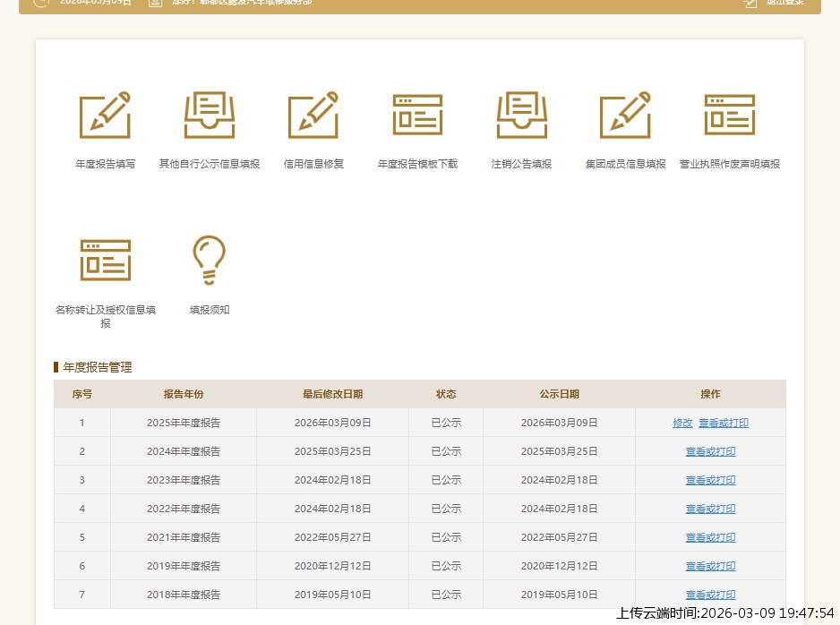View or print the 2024年年度报告
Viewport: 840px width, 625px height.
tap(710, 452)
